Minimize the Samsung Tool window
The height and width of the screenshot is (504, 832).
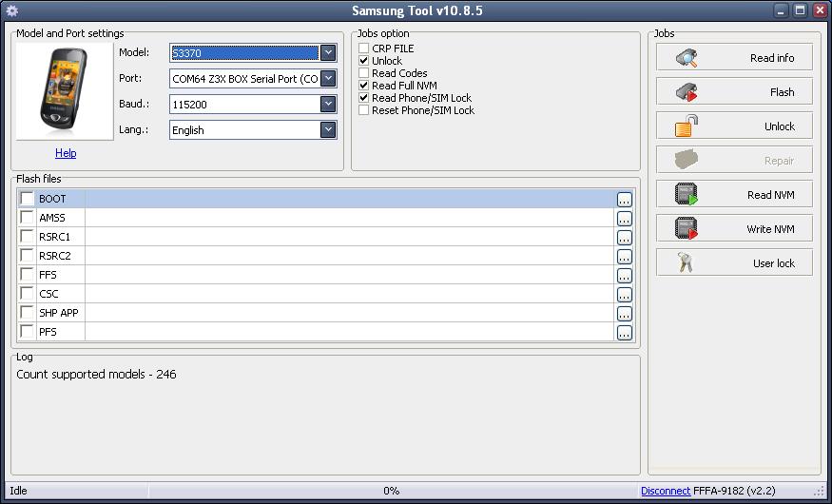coord(781,10)
